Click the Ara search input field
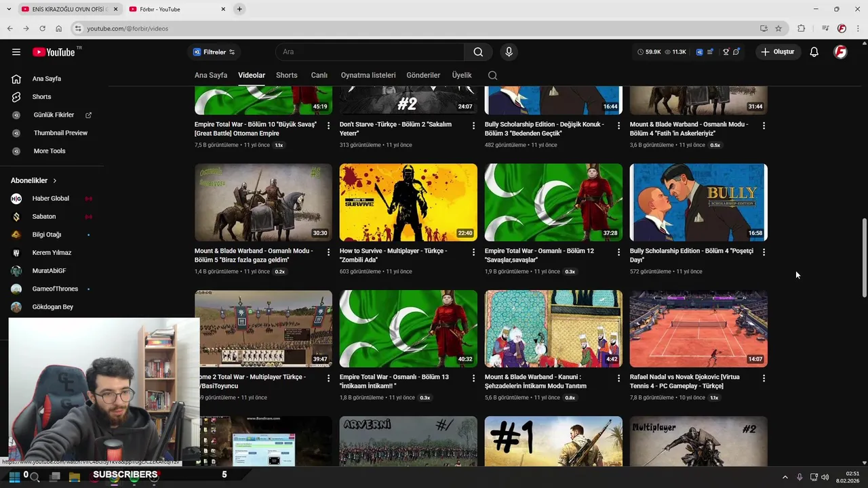The width and height of the screenshot is (868, 488). 370,52
